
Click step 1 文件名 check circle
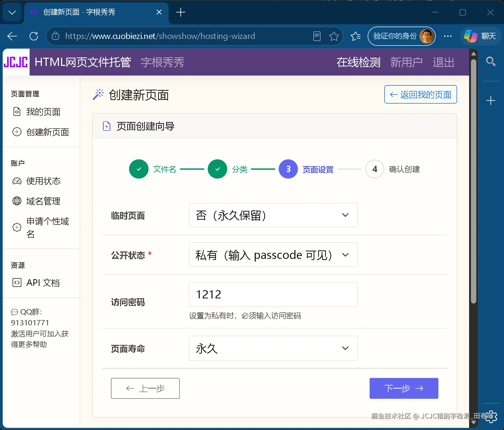(x=139, y=169)
